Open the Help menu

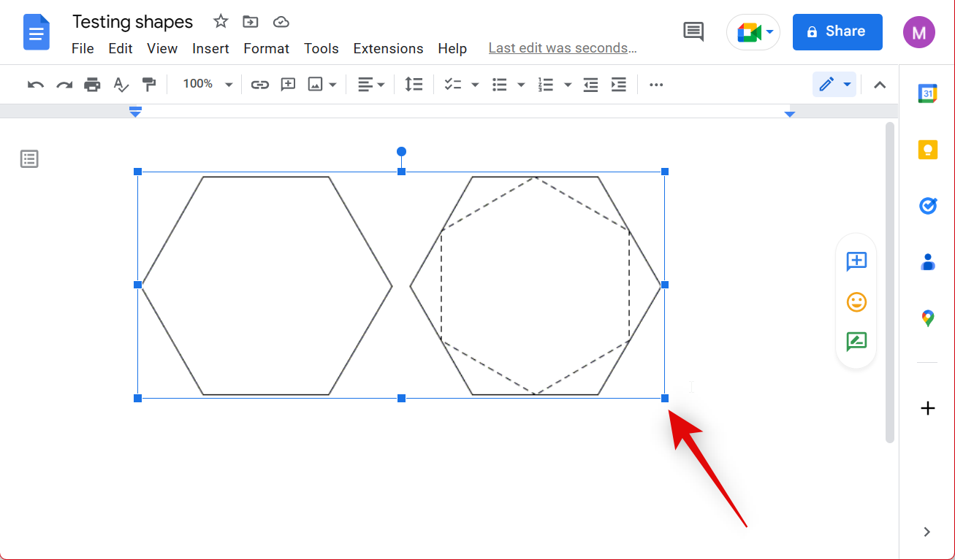click(452, 48)
